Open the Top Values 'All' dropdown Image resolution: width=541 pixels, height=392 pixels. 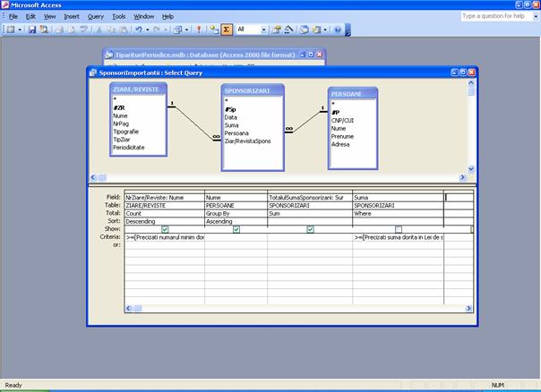point(264,30)
